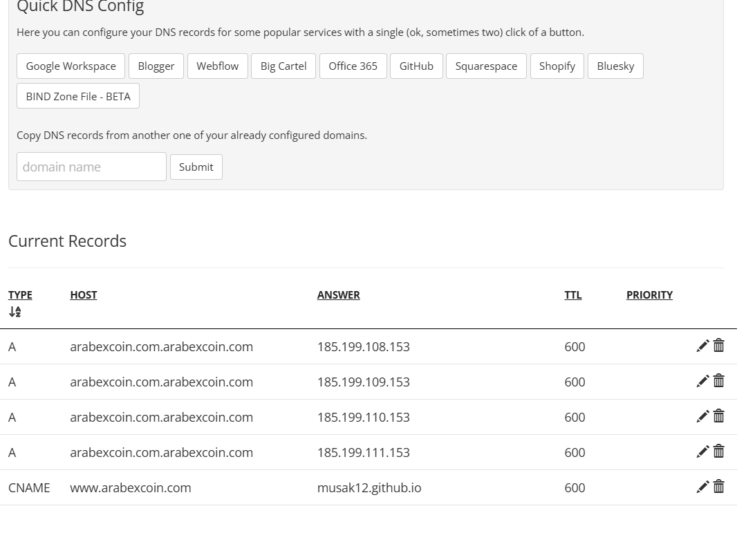Sort records by TTL column

[x=572, y=295]
